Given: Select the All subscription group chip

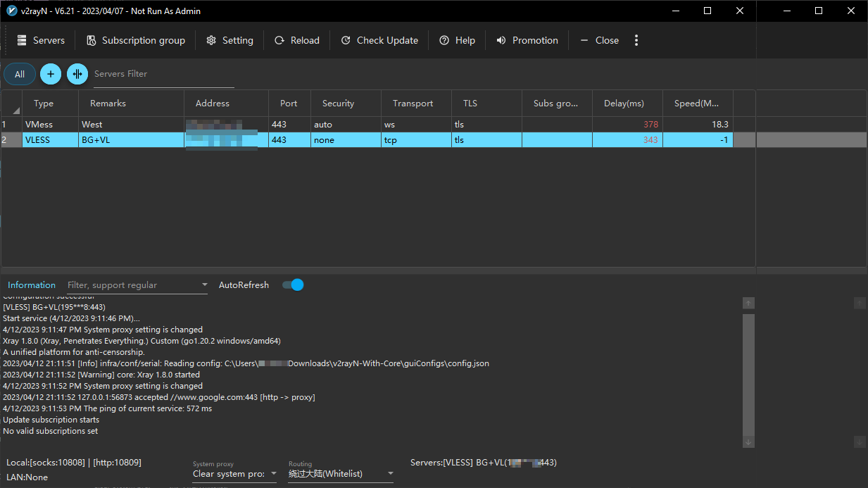Looking at the screenshot, I should click(20, 74).
